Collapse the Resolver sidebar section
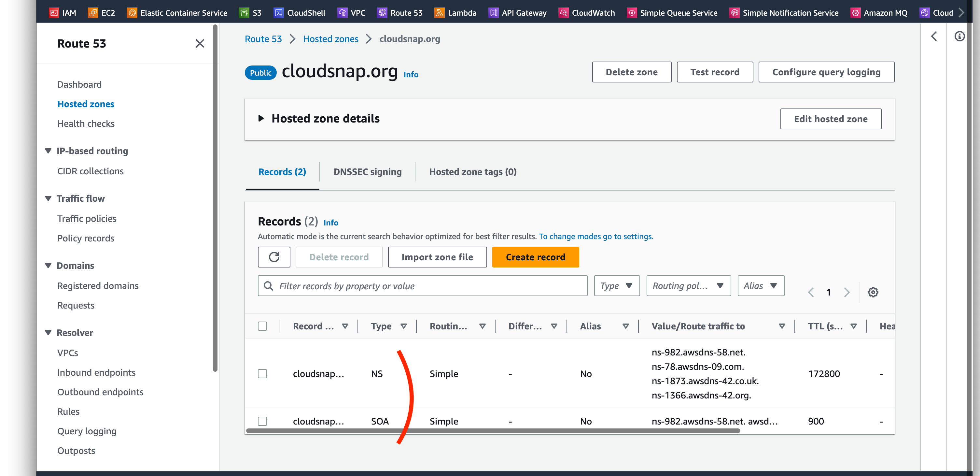The width and height of the screenshot is (980, 476). (x=48, y=332)
